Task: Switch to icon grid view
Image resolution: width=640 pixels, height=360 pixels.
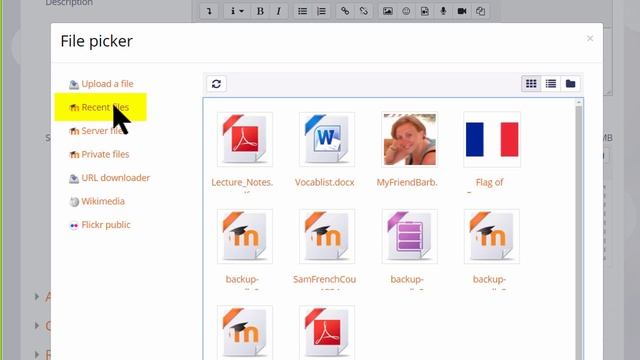Action: point(531,84)
